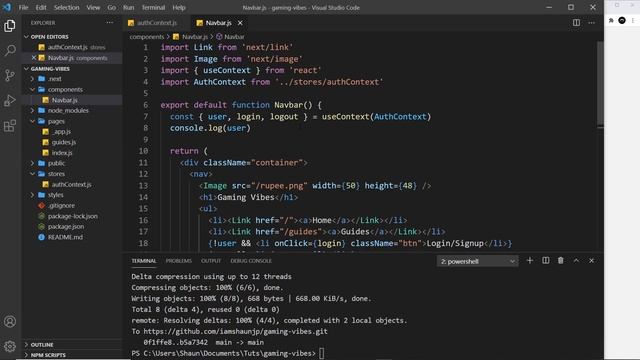640x360 pixels.
Task: Create a new terminal with plus icon
Action: (530, 260)
